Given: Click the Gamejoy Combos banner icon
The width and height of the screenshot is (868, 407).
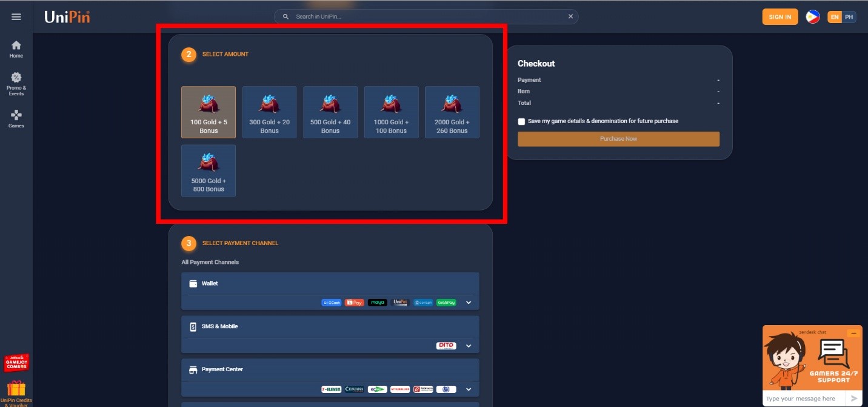Looking at the screenshot, I should (16, 363).
